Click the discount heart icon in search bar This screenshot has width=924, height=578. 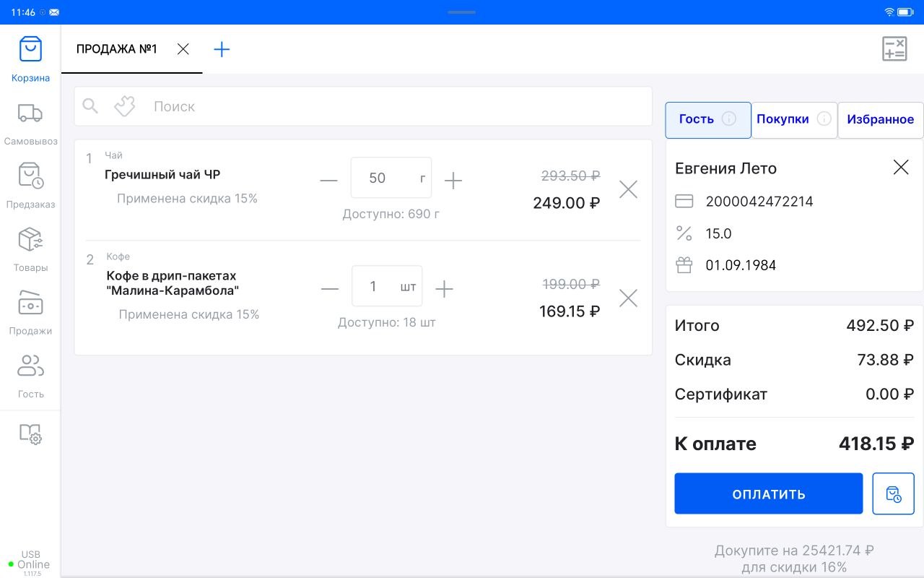point(123,105)
